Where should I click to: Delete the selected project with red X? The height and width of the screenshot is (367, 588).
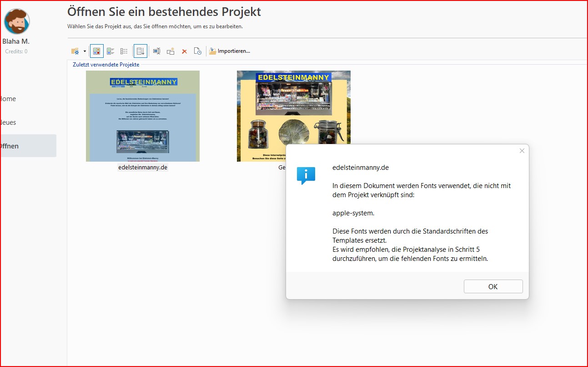click(x=184, y=51)
